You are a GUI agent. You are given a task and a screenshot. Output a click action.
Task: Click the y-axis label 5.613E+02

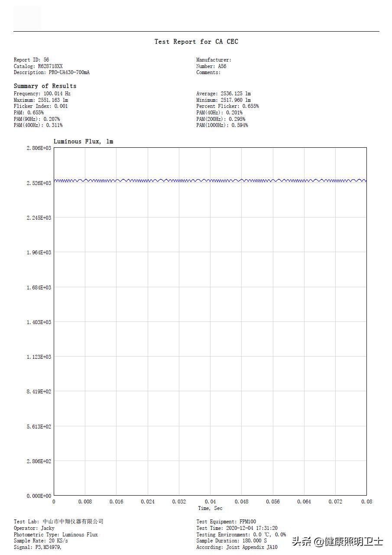pos(39,427)
